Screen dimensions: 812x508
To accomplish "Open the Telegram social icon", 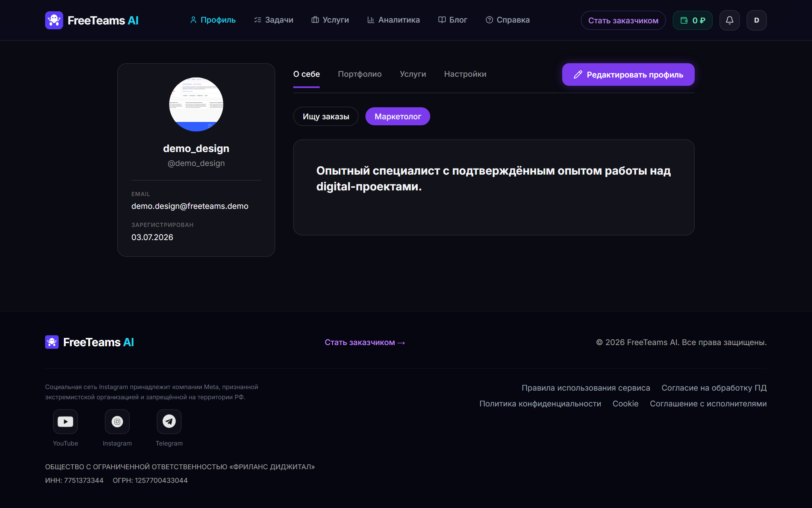I will coord(169,421).
